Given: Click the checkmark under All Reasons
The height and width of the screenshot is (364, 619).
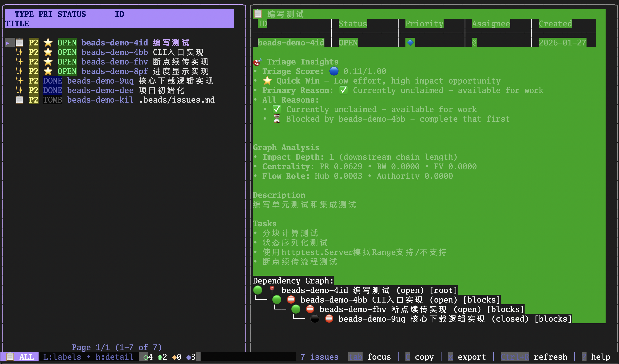Looking at the screenshot, I should (x=277, y=110).
